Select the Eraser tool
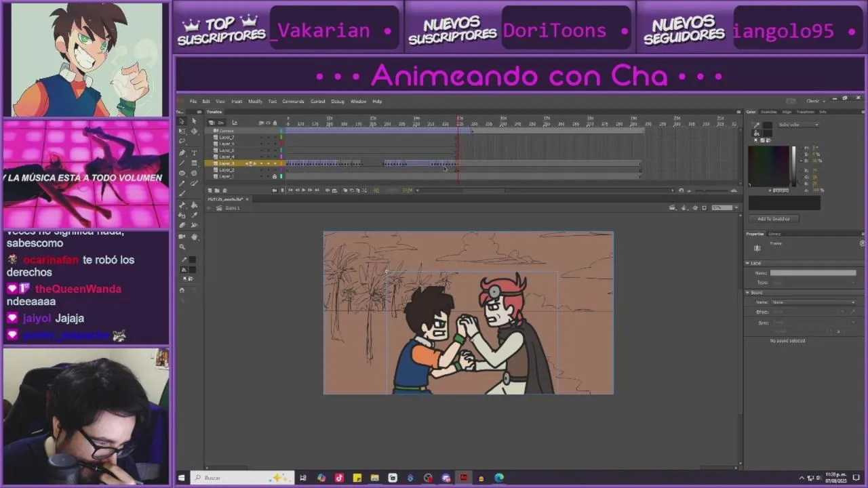This screenshot has width=868, height=488. 182,225
